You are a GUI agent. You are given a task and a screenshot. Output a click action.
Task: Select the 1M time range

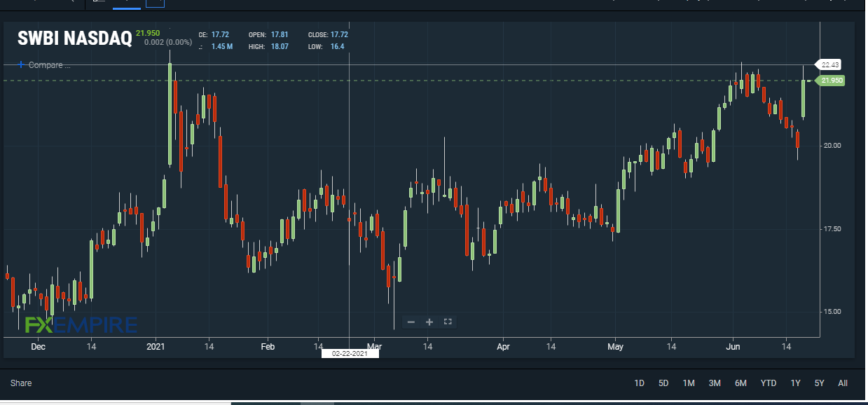point(689,383)
